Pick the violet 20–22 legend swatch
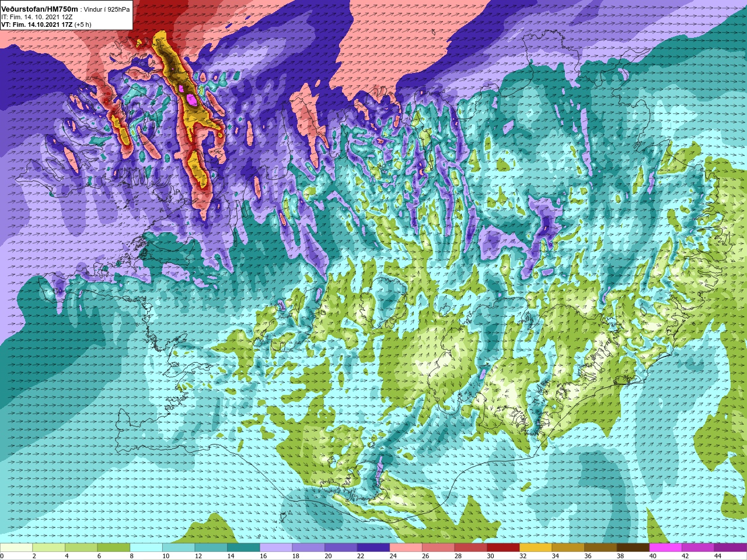The height and width of the screenshot is (560, 747). click(341, 548)
